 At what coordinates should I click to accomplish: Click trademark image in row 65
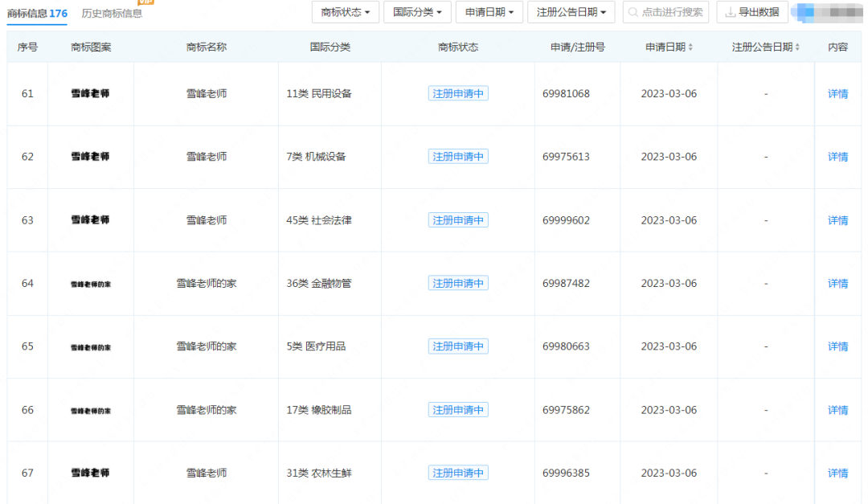pos(91,347)
